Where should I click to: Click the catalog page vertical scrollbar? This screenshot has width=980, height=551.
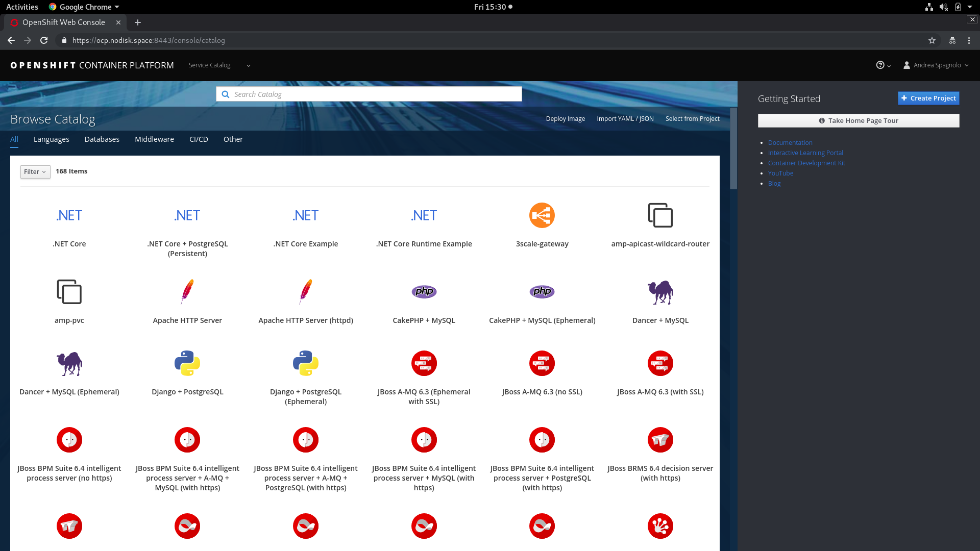pyautogui.click(x=733, y=148)
